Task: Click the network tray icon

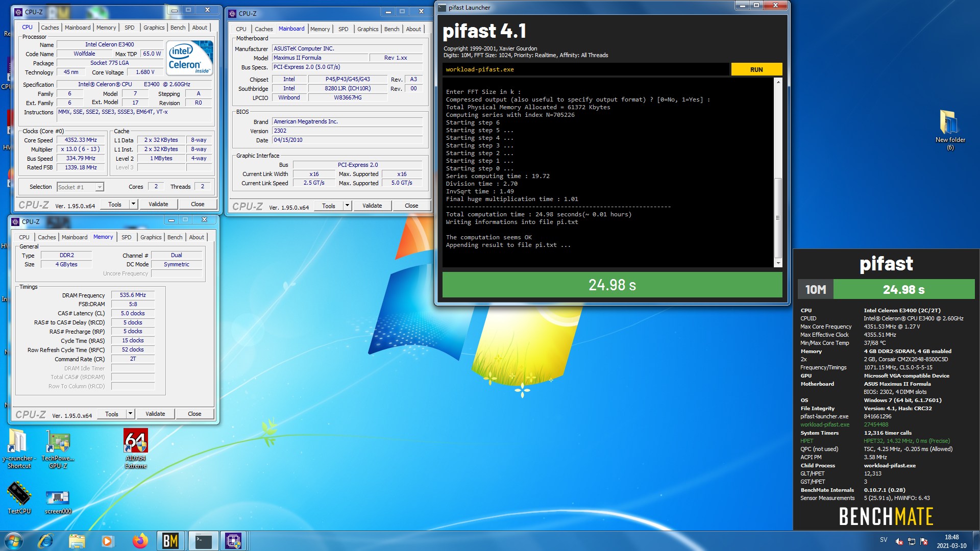Action: tap(912, 541)
